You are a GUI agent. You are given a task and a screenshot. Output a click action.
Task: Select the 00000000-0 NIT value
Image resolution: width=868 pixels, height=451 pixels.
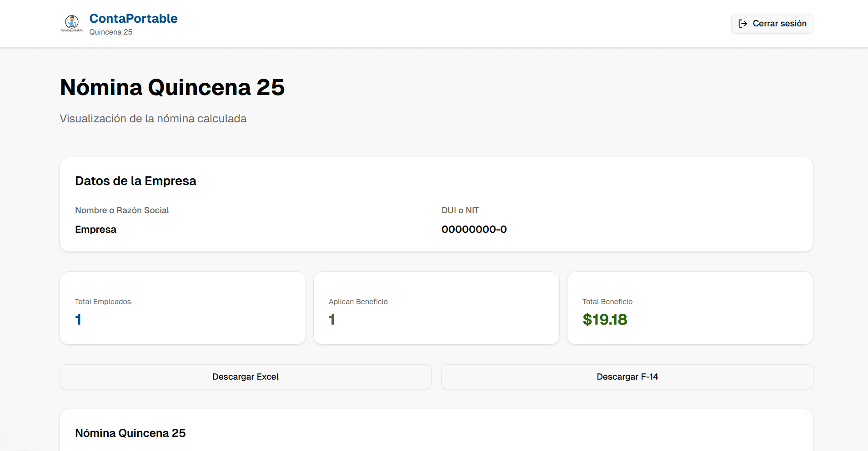pyautogui.click(x=474, y=229)
